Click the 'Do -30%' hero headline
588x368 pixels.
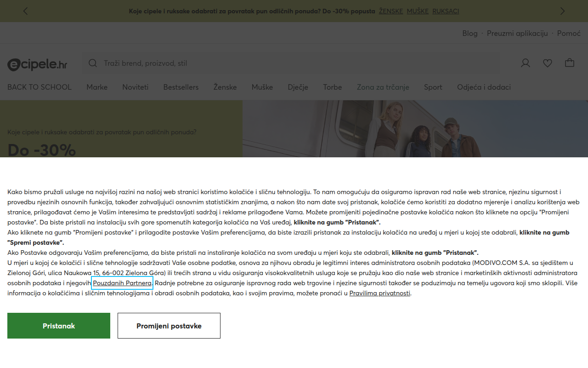(x=42, y=150)
